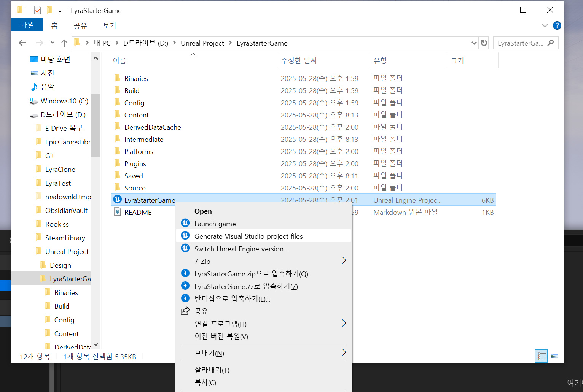Click the refresh icon beside address bar
This screenshot has height=392, width=583.
click(484, 43)
